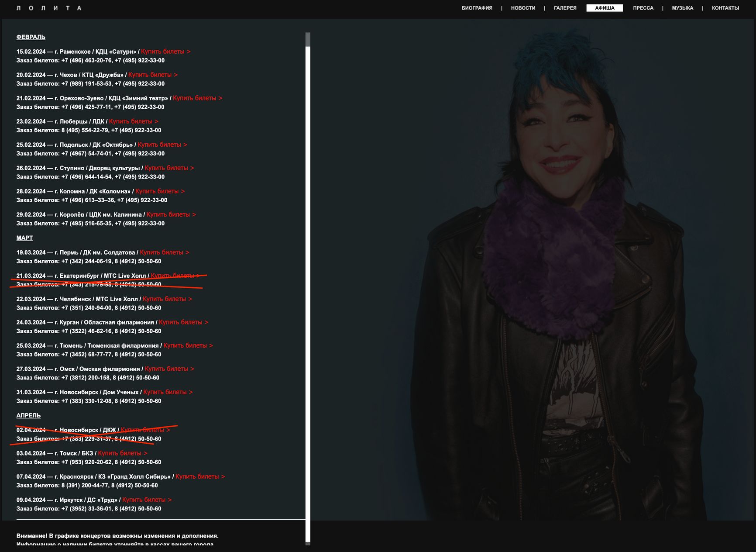Buy tickets for Курган Областная филармония

183,322
